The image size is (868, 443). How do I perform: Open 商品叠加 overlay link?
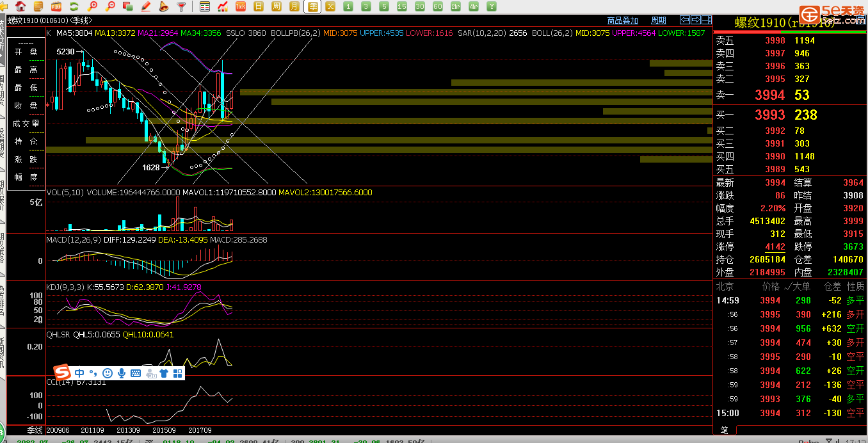623,20
